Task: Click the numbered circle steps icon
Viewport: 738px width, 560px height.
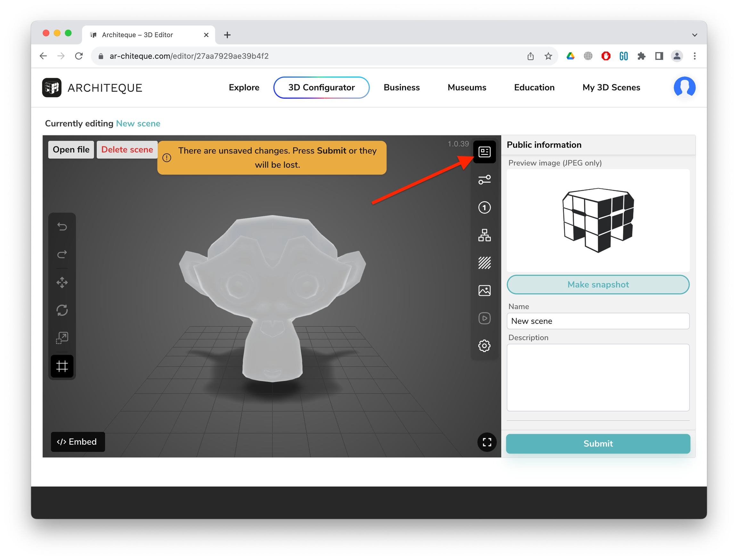Action: click(x=484, y=208)
